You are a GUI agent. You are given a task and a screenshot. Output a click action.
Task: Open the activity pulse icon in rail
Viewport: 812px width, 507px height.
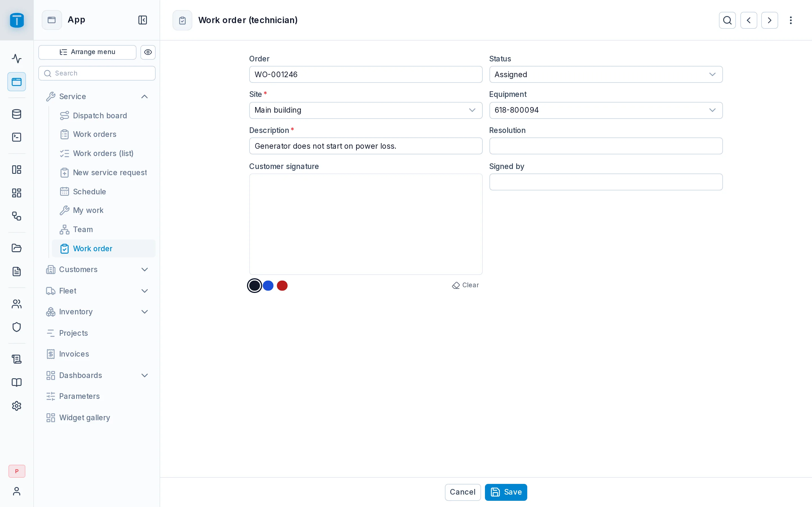pyautogui.click(x=16, y=59)
